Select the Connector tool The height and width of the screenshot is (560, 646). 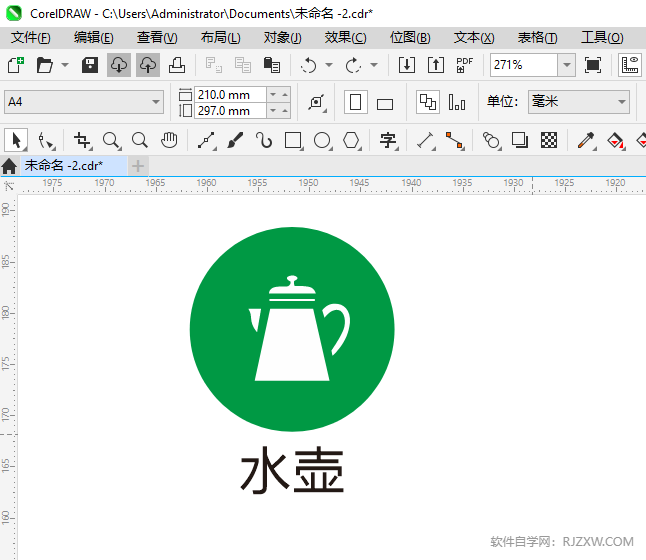(x=455, y=141)
